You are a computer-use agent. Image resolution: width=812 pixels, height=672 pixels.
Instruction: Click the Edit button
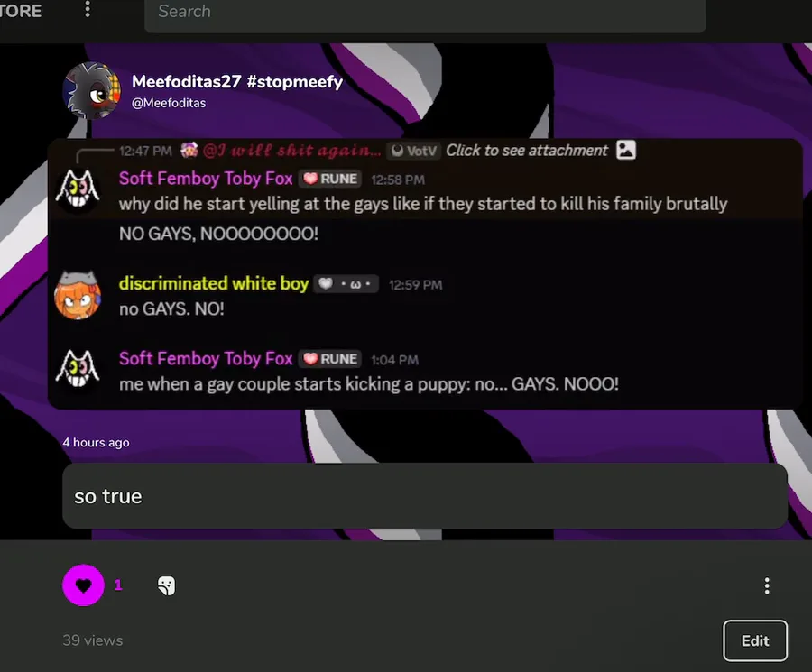coord(755,640)
